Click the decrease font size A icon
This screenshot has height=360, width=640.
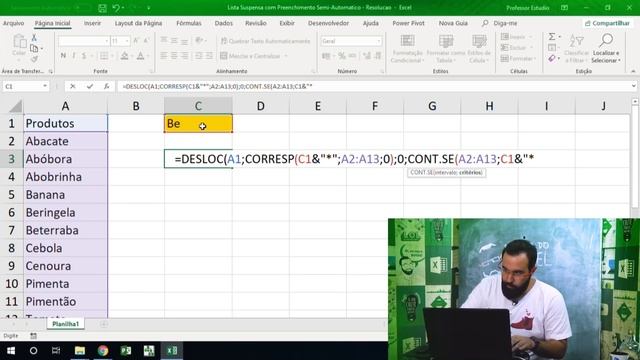coord(147,40)
